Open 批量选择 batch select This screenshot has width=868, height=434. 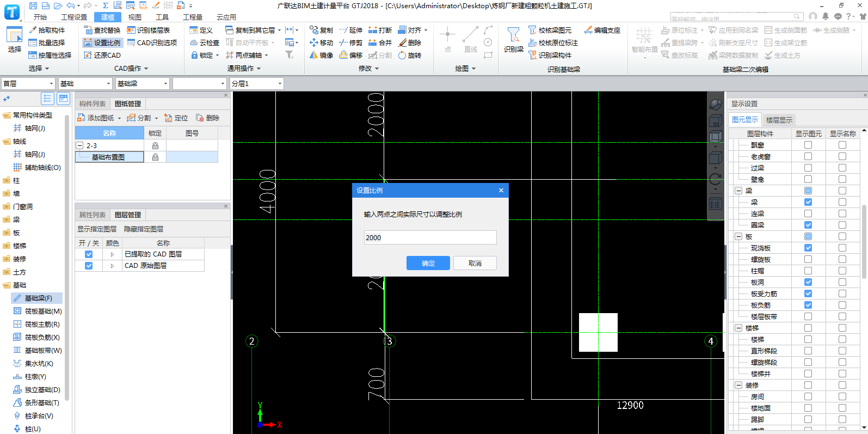pos(47,42)
